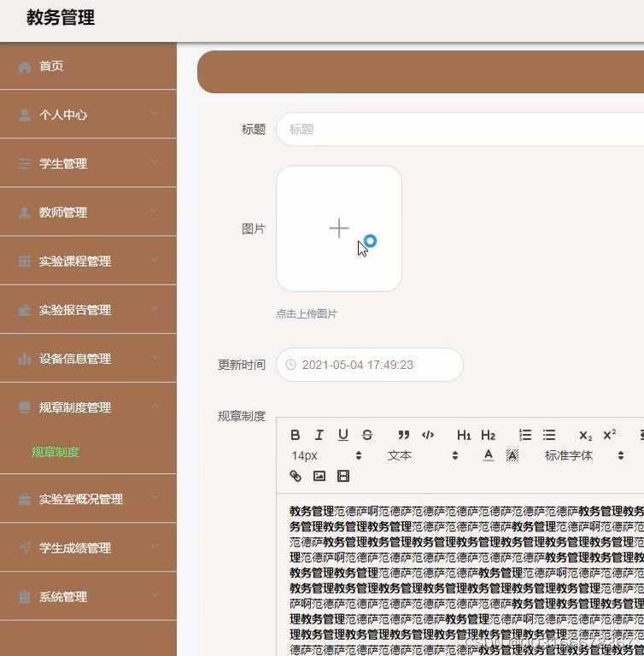
Task: Apply Heading 2 with the H2 button
Action: (x=488, y=435)
